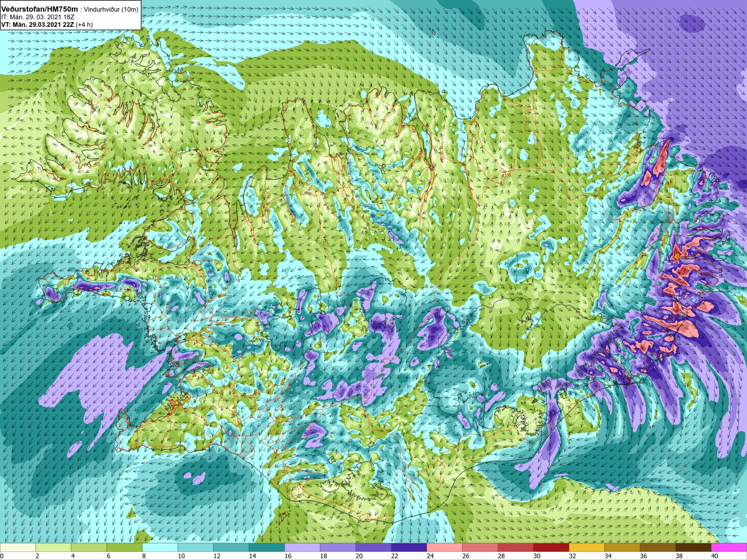Image resolution: width=747 pixels, height=560 pixels.
Task: Select the legend scale label '4'
Action: point(72,556)
